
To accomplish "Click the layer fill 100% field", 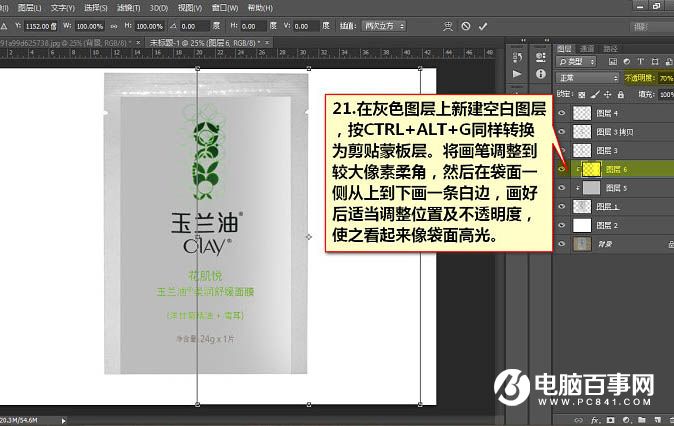I will click(x=666, y=95).
